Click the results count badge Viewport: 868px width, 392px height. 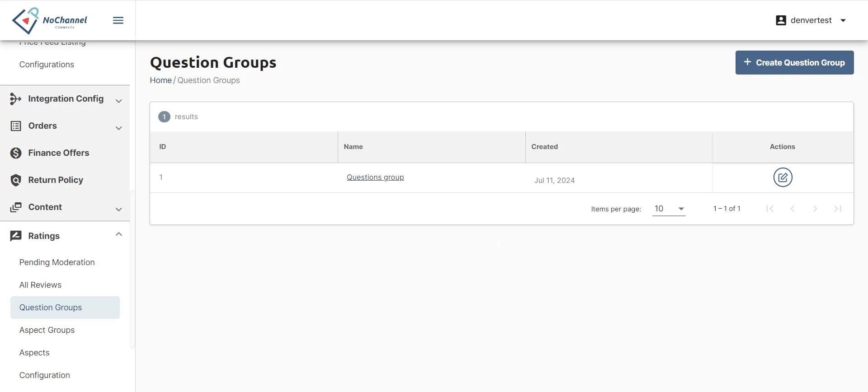click(x=164, y=117)
